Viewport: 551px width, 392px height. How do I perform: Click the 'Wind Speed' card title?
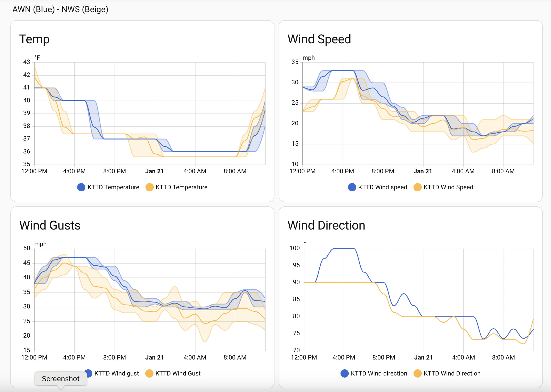pos(319,39)
